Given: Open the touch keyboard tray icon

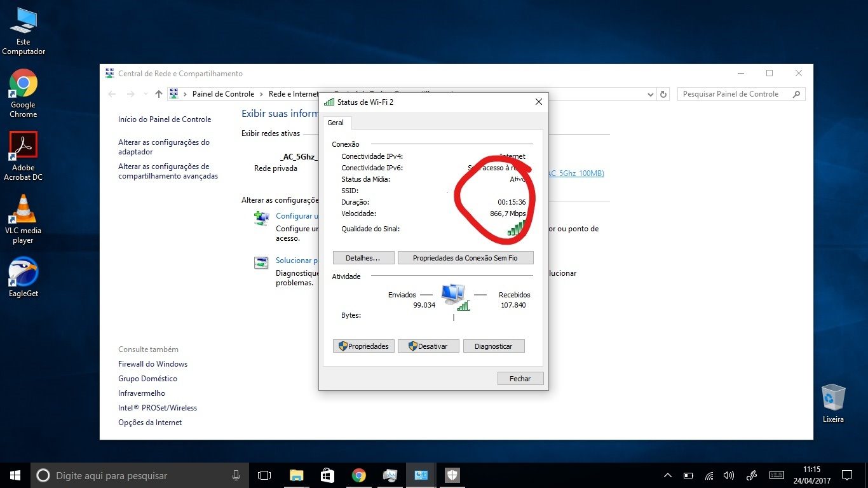Looking at the screenshot, I should pyautogui.click(x=776, y=475).
